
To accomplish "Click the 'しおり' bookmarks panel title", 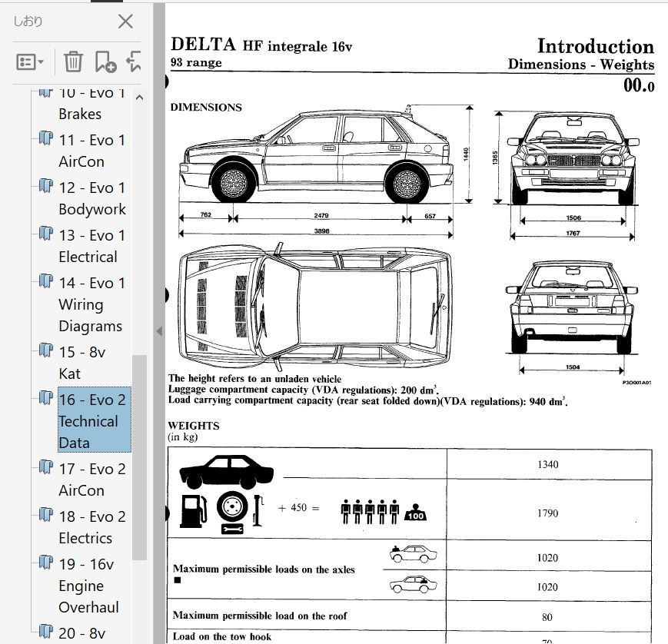I will [x=28, y=22].
